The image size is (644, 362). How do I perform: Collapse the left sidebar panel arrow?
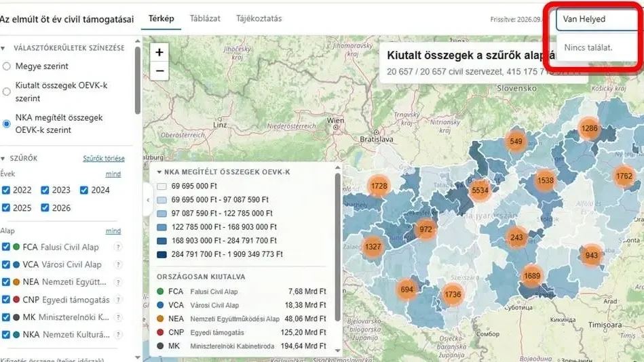(148, 200)
